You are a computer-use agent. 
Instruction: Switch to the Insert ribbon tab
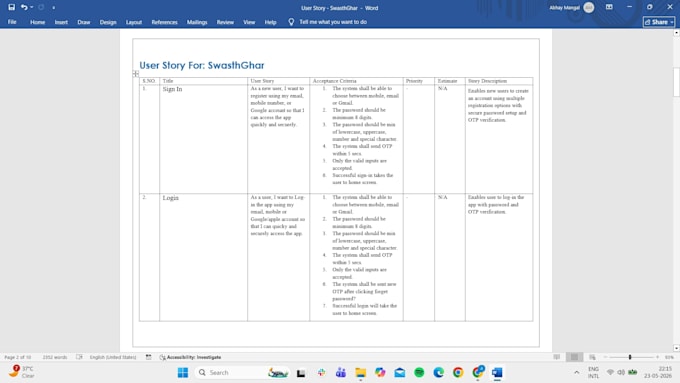61,22
